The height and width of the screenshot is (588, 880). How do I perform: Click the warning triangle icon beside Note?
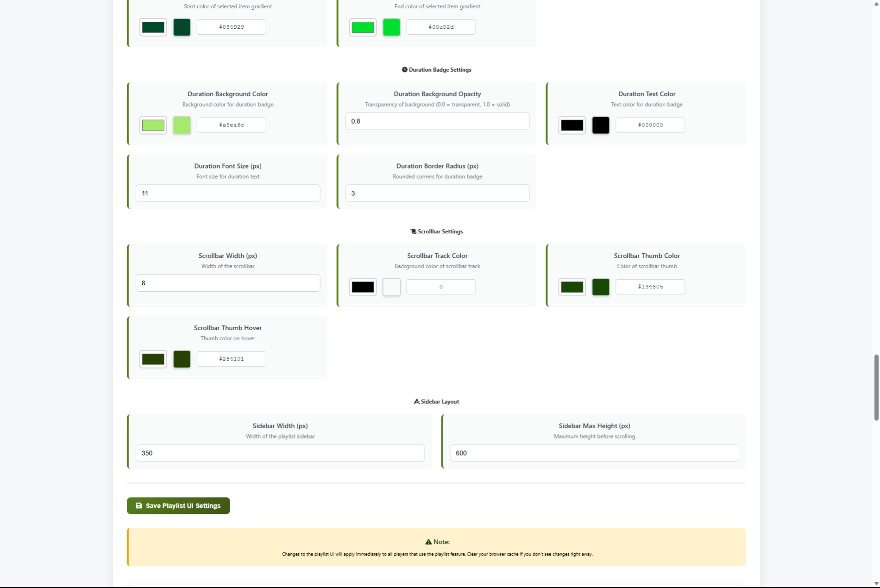[428, 542]
